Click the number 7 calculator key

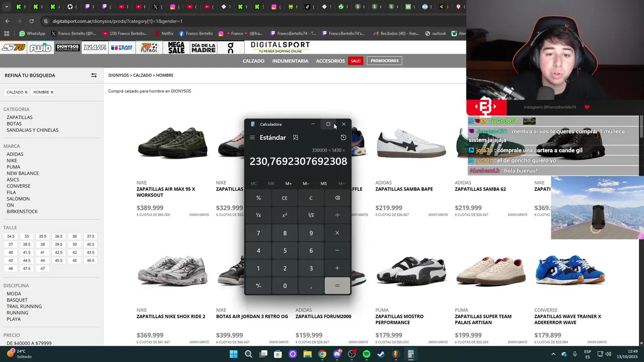point(259,233)
